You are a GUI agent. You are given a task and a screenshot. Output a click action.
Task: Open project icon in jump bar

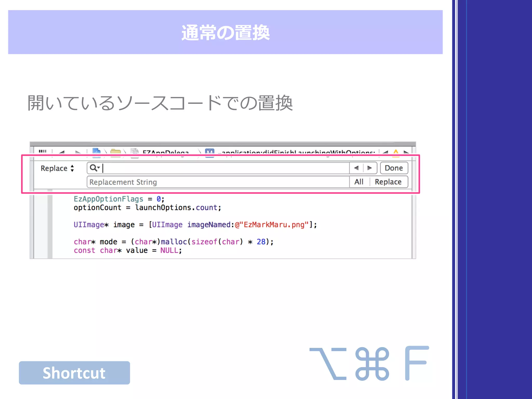click(96, 152)
